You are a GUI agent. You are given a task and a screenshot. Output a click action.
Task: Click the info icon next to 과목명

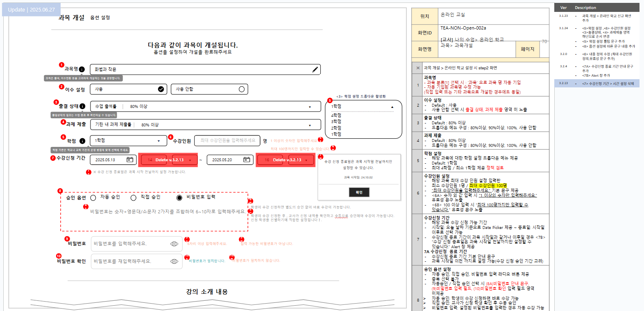coord(82,69)
